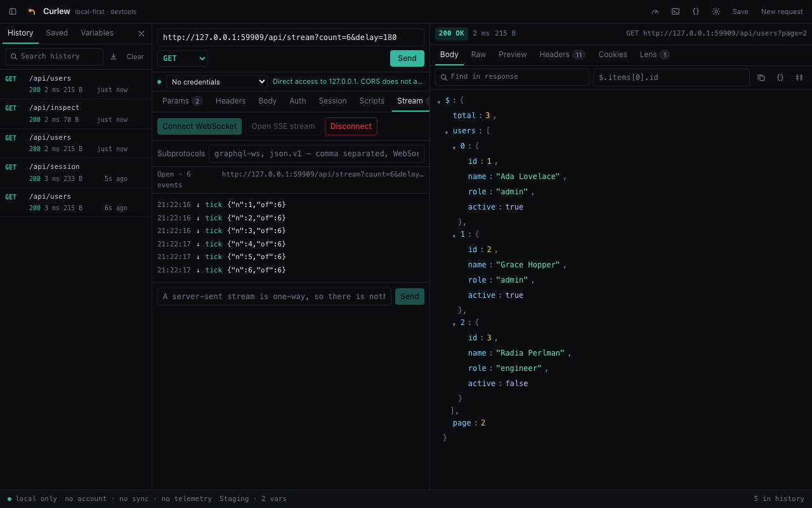Click the response column layout icon
The image size is (812, 508).
pos(799,77)
